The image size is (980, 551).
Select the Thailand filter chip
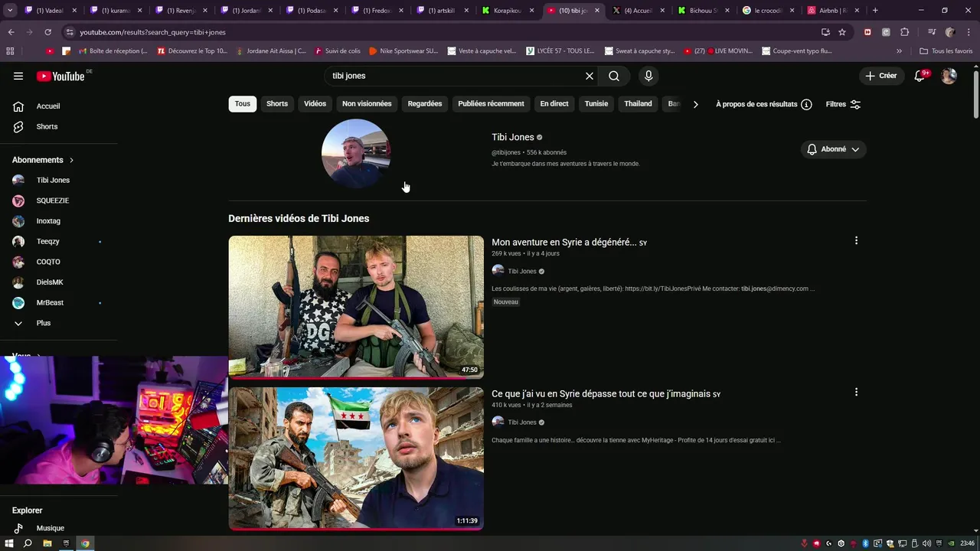638,104
